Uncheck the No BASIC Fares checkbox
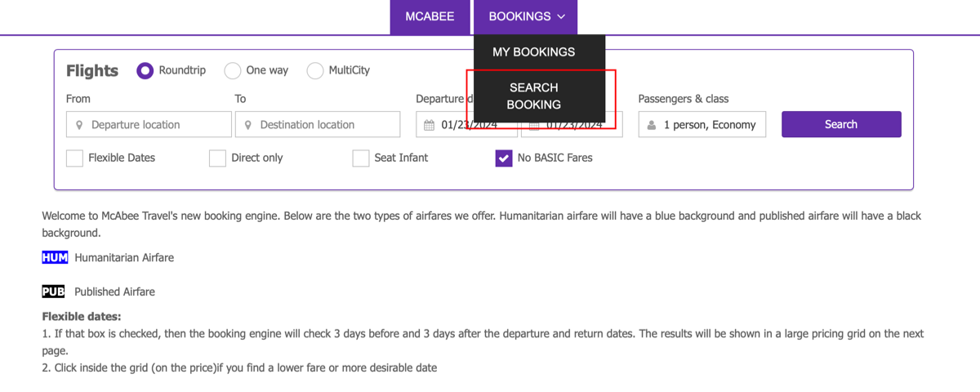Image resolution: width=980 pixels, height=392 pixels. pos(504,158)
